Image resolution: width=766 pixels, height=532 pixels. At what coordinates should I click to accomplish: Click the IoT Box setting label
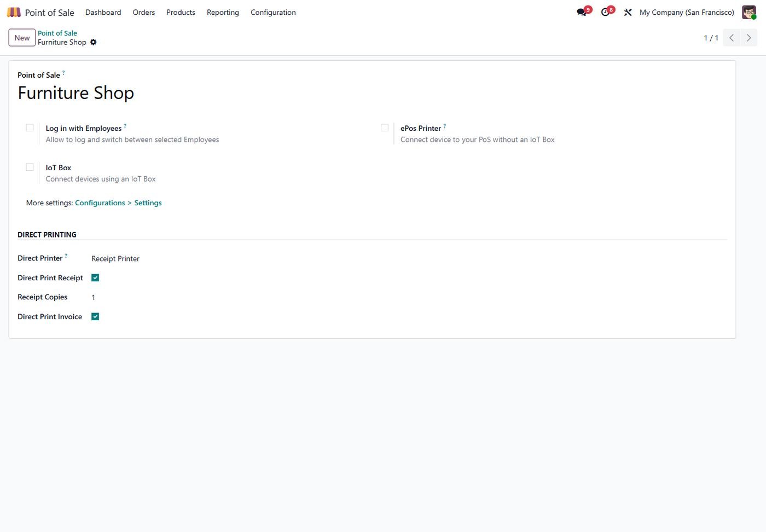(59, 167)
